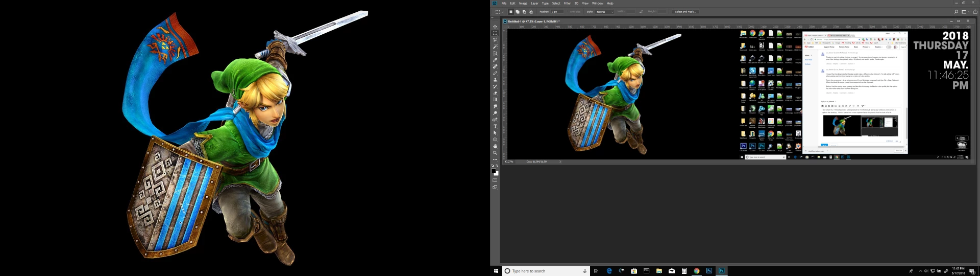Viewport: 980px width, 276px height.
Task: Select the Pen tool
Action: click(495, 120)
